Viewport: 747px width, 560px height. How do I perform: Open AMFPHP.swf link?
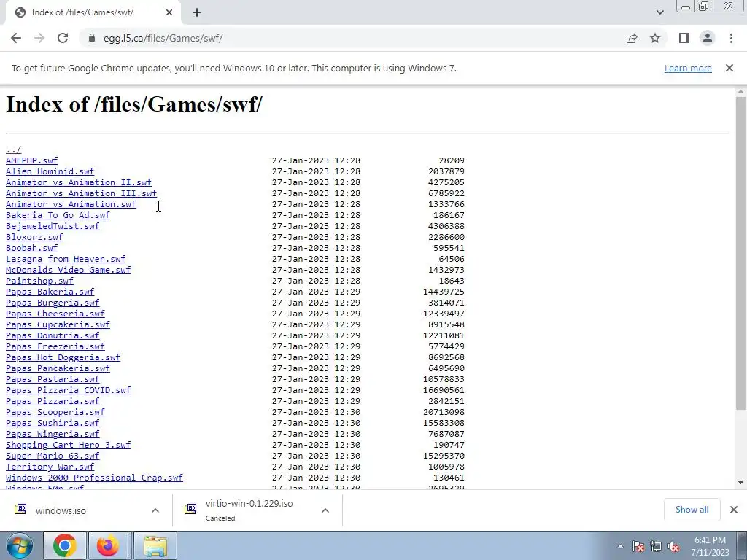[31, 160]
